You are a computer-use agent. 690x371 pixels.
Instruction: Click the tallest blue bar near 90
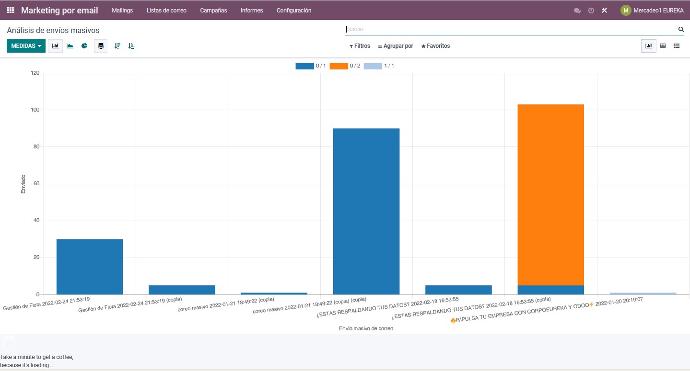pyautogui.click(x=366, y=211)
